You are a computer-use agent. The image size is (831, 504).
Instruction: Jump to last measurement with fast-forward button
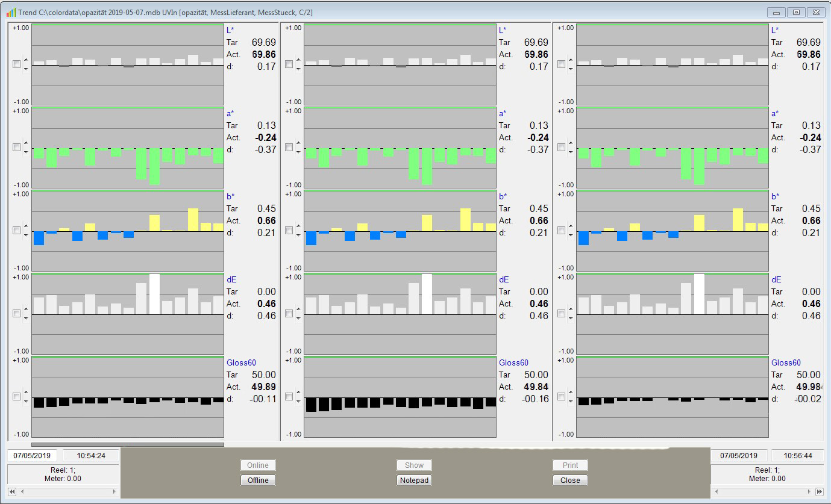tap(819, 492)
